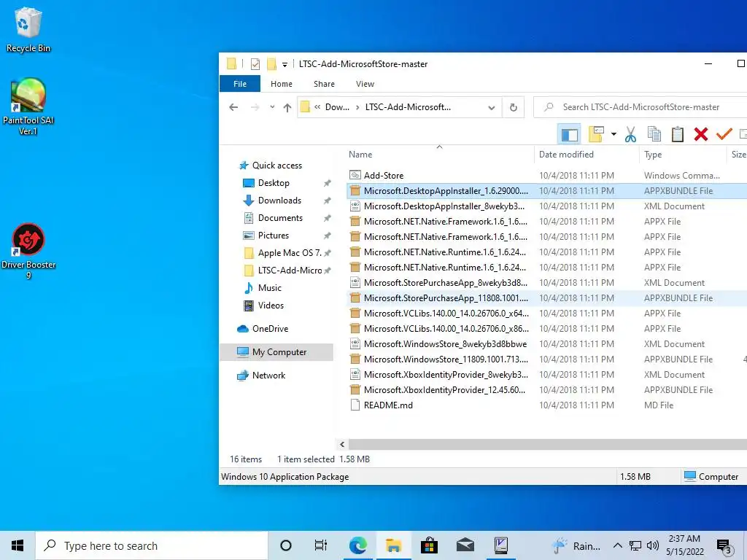Select Microsoft.WindowsStore_8wekyb3d8bbwe XML file
The height and width of the screenshot is (560, 747).
click(445, 344)
